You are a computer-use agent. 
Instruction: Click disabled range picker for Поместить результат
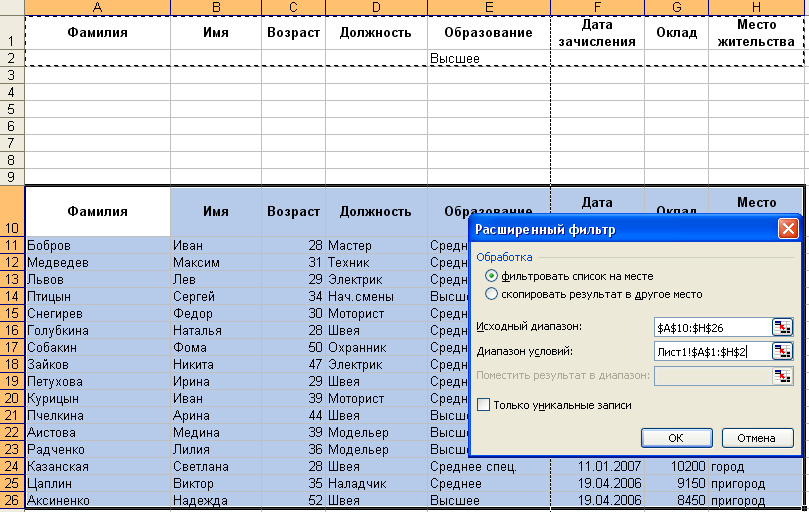(x=782, y=376)
